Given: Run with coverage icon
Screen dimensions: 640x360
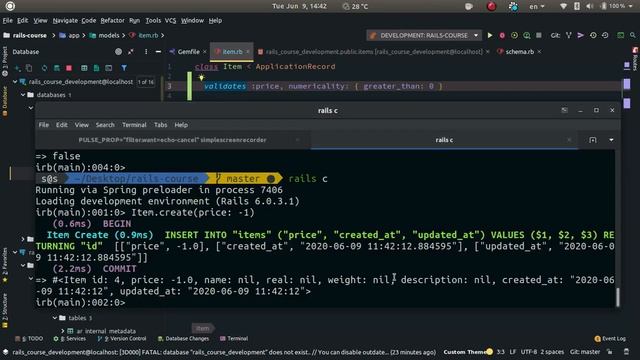Looking at the screenshot, I should [514, 36].
